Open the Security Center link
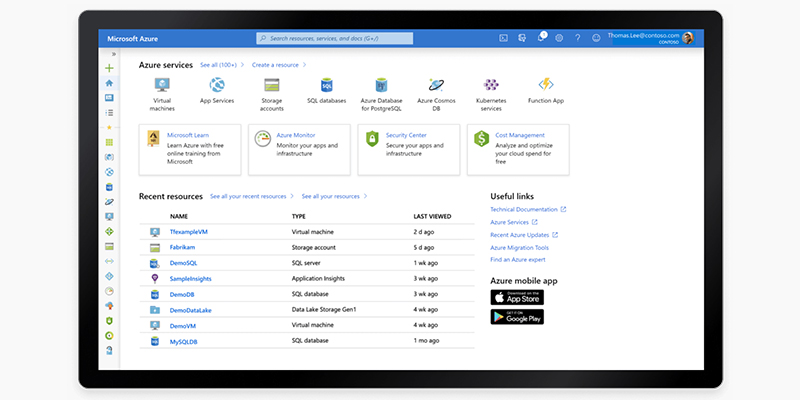Viewport: 800px width, 400px height. pos(406,135)
